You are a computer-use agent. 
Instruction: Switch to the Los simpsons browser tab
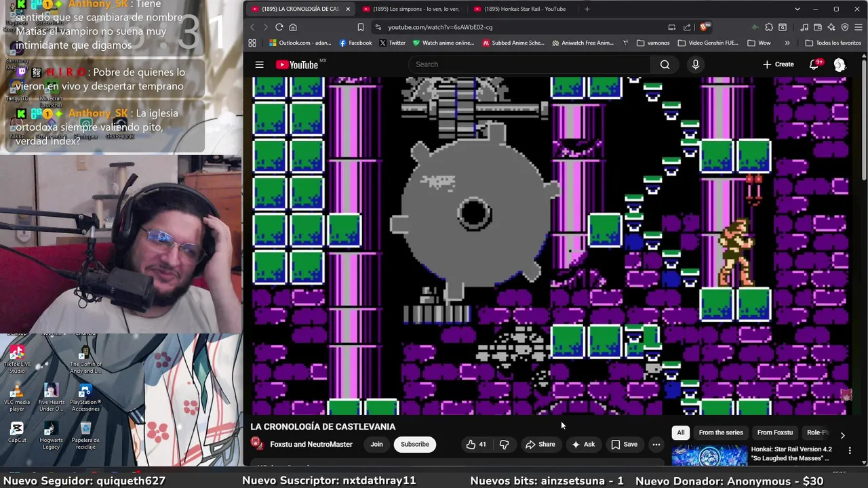pyautogui.click(x=411, y=9)
